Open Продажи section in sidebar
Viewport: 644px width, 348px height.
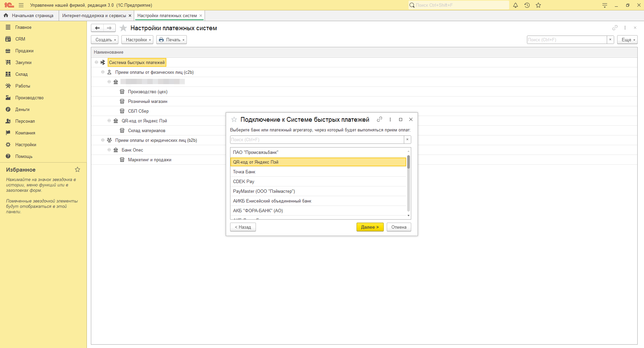24,51
